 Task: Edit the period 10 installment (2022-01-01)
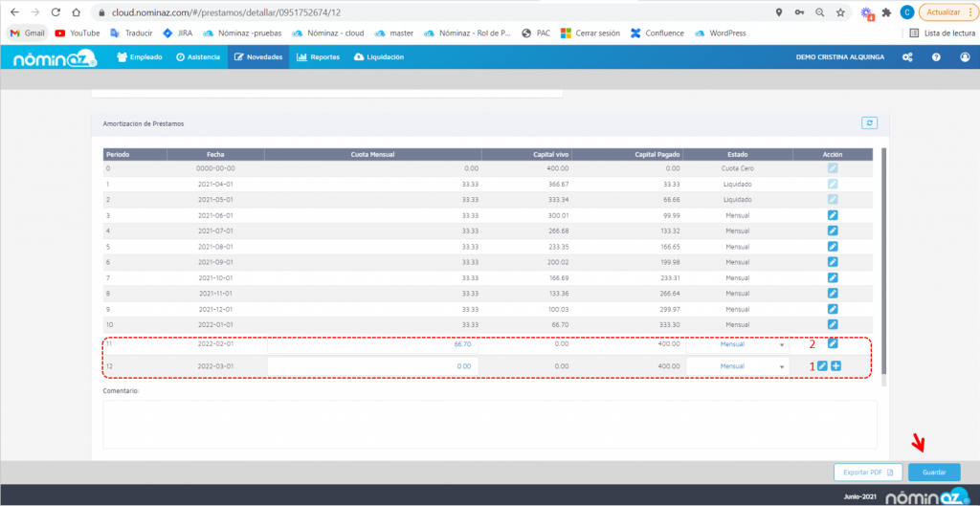pyautogui.click(x=833, y=324)
